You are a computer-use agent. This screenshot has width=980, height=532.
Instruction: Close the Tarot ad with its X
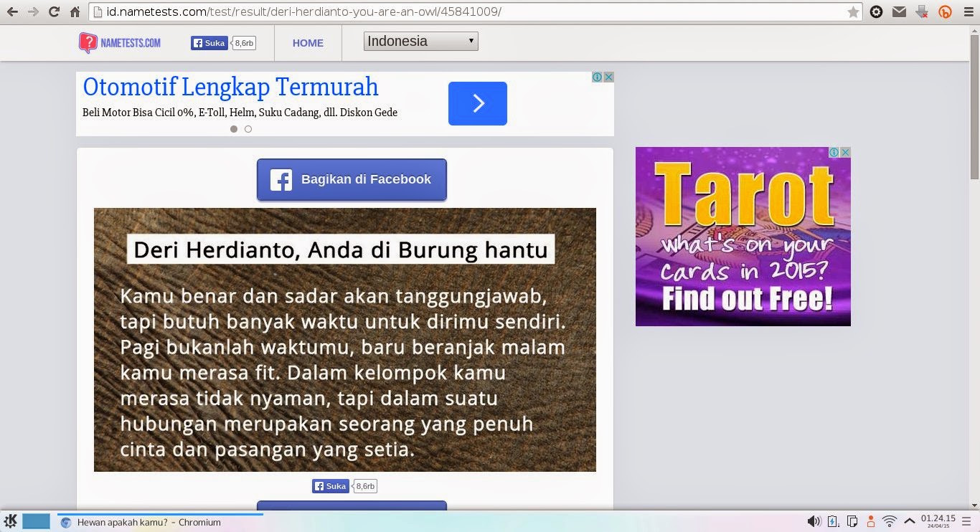tap(845, 152)
